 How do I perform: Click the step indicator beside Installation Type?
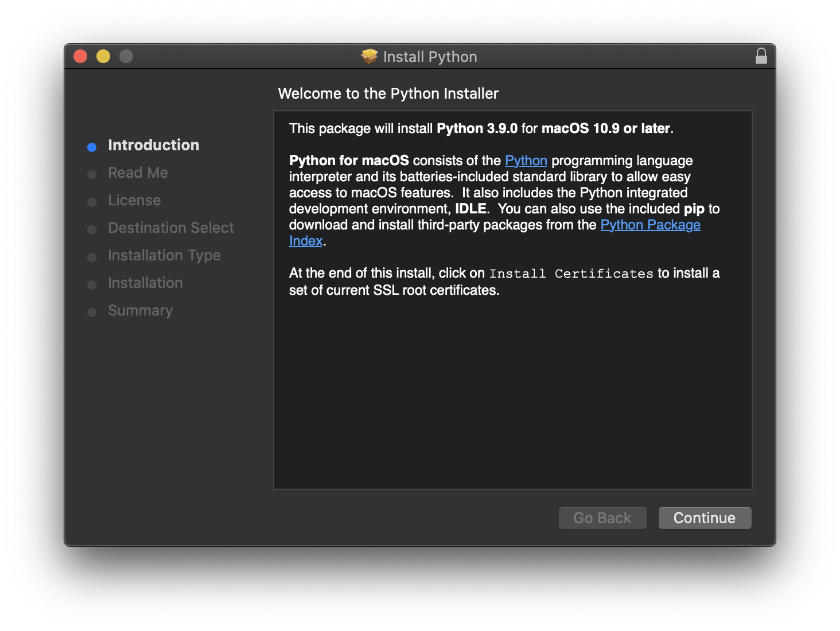tap(92, 257)
